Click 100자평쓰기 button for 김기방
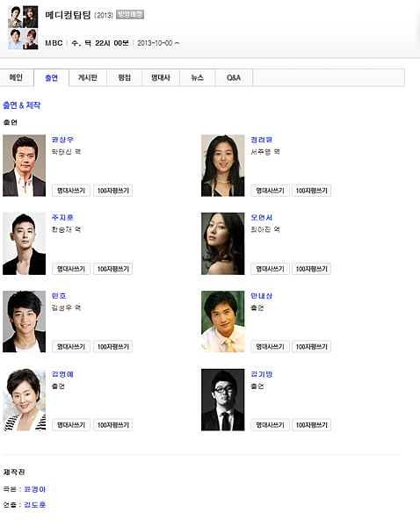420x527 pixels. (x=311, y=425)
